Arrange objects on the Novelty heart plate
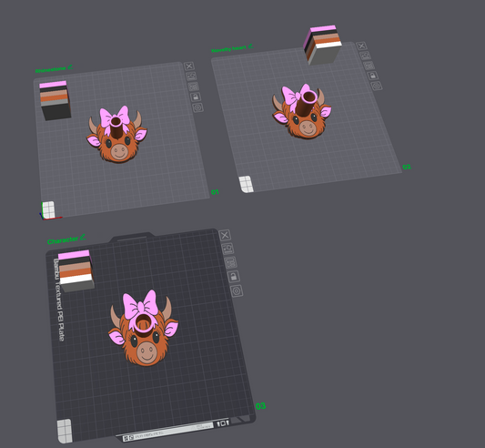 click(x=369, y=66)
